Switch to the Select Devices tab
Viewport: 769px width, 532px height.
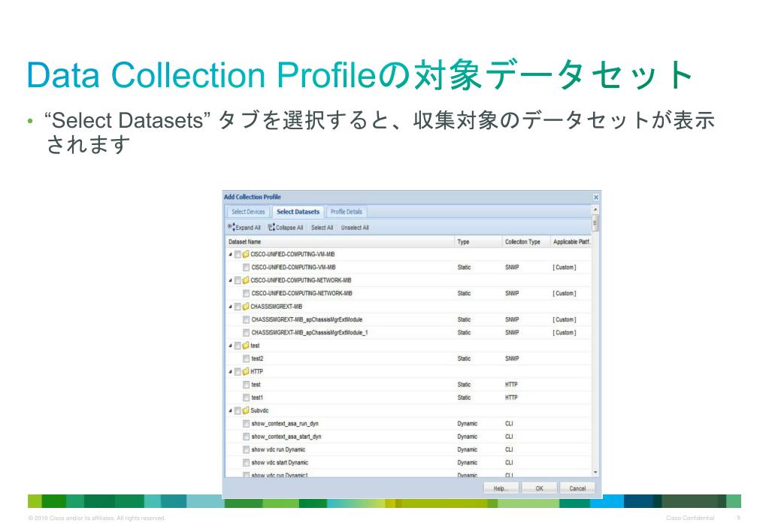click(248, 212)
